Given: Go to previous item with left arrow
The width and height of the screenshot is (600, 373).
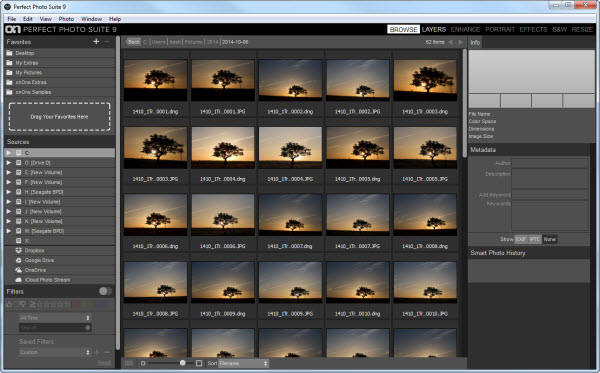Looking at the screenshot, I should (451, 42).
